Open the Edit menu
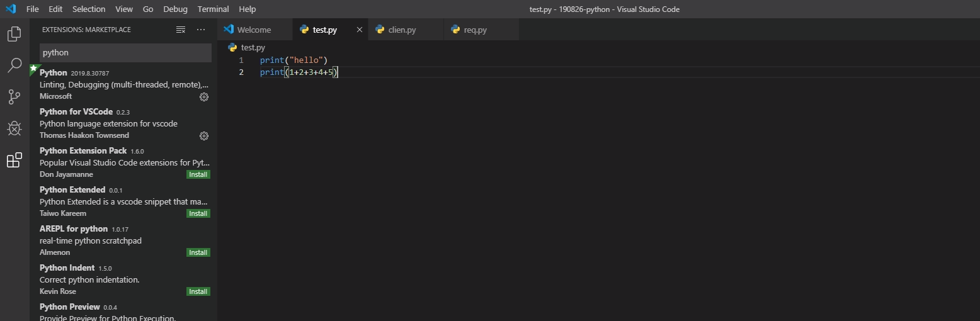980x321 pixels. pos(55,9)
